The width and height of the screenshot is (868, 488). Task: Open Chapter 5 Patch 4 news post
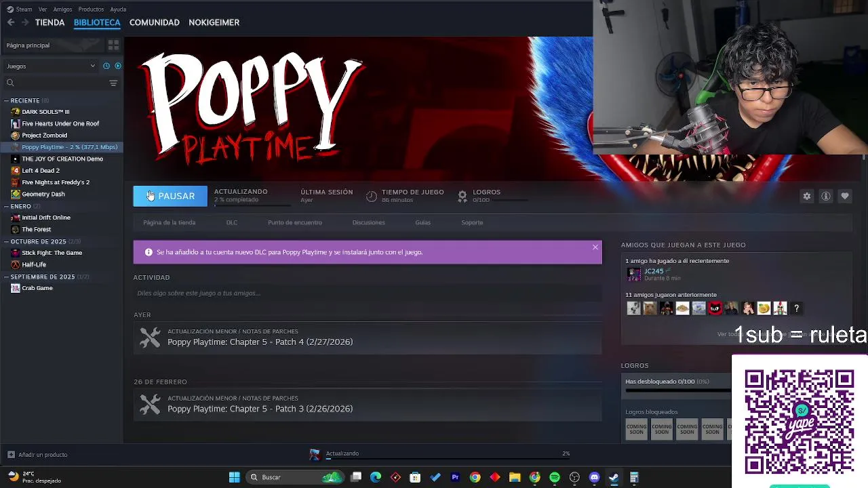(368, 338)
